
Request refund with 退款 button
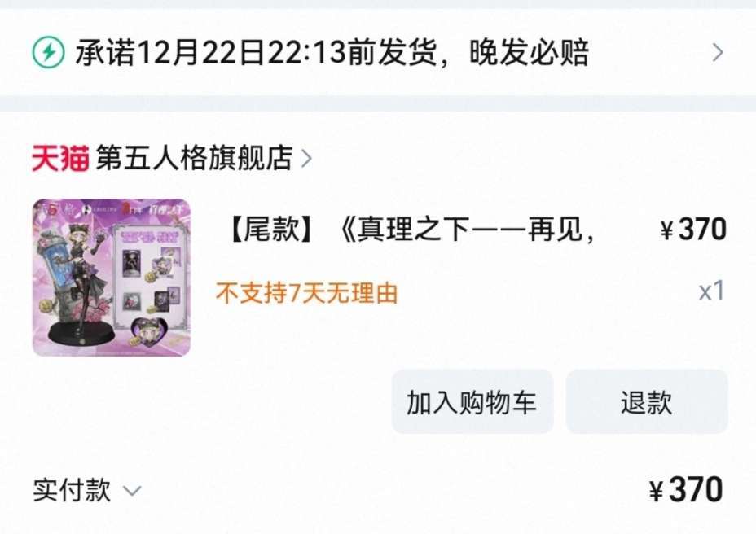(x=647, y=402)
